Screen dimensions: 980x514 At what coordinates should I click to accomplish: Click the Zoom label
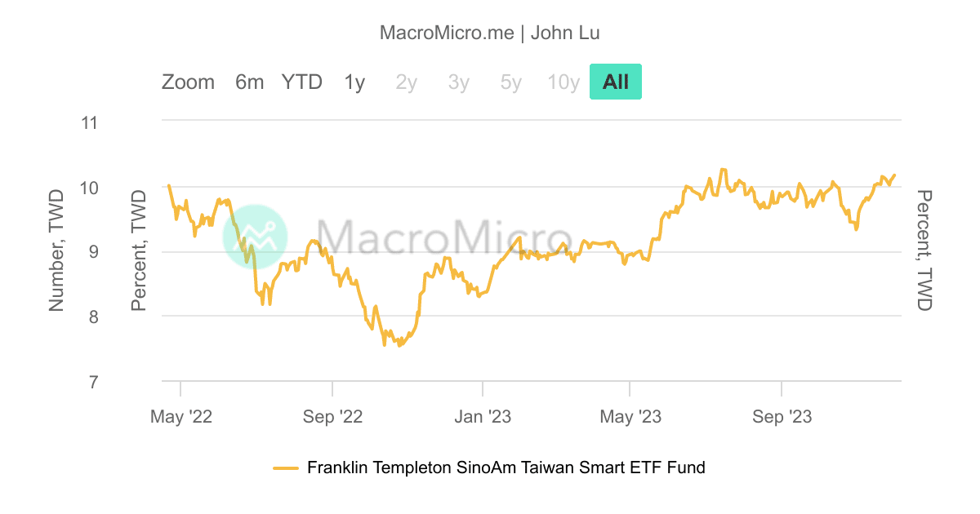(x=189, y=82)
